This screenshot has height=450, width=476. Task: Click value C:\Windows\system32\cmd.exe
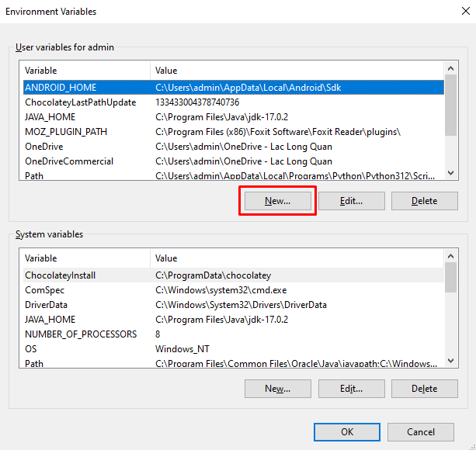221,290
